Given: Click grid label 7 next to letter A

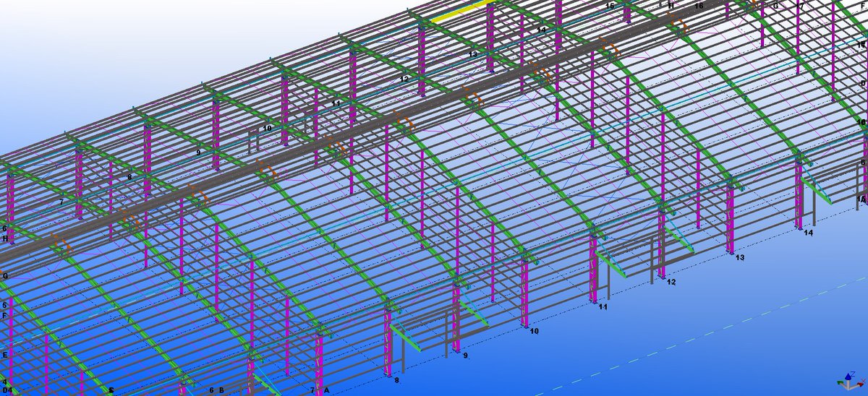Looking at the screenshot, I should tap(312, 390).
